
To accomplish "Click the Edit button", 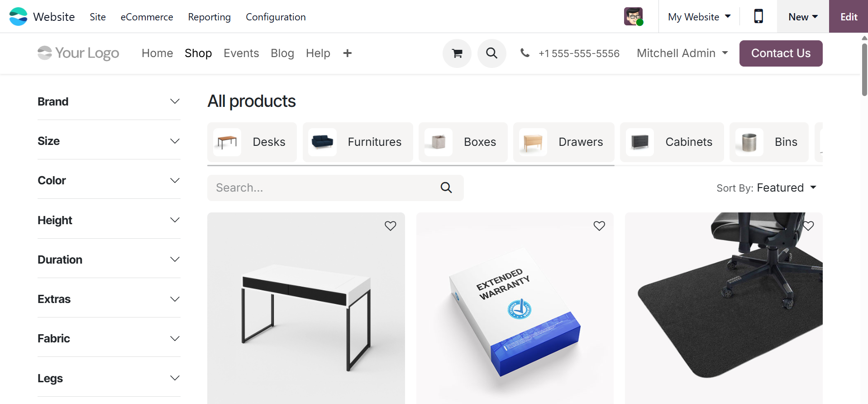I will pos(849,17).
